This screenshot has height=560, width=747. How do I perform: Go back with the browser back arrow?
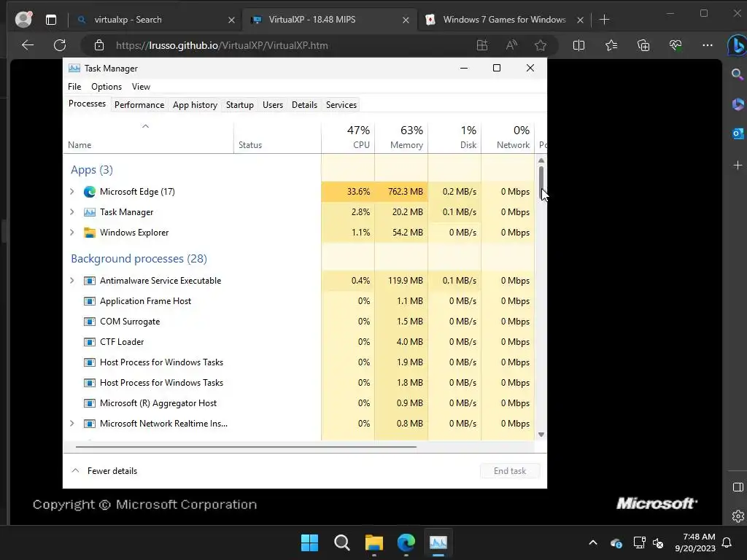coord(28,45)
